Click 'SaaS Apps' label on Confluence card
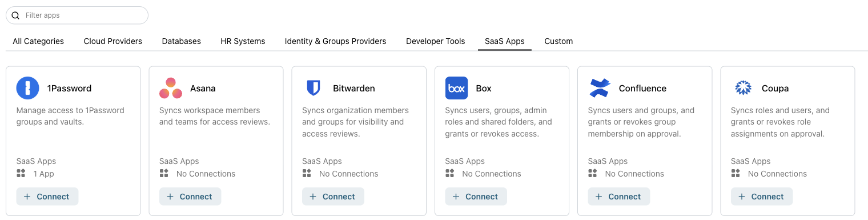Image resolution: width=868 pixels, height=220 pixels. pyautogui.click(x=608, y=161)
